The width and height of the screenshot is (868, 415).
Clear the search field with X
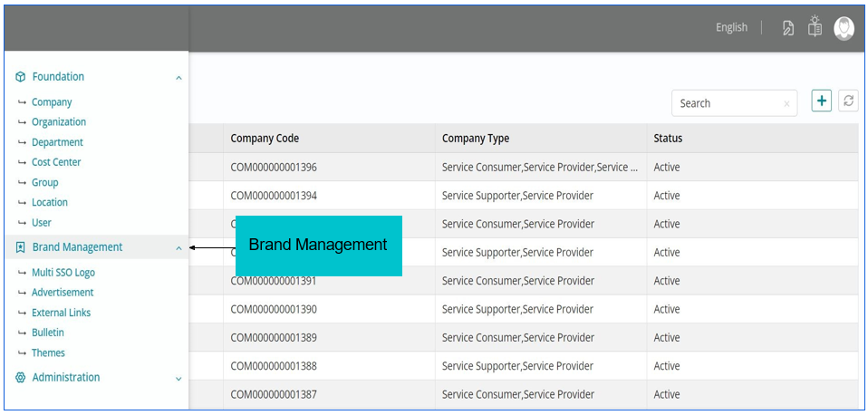pyautogui.click(x=786, y=104)
